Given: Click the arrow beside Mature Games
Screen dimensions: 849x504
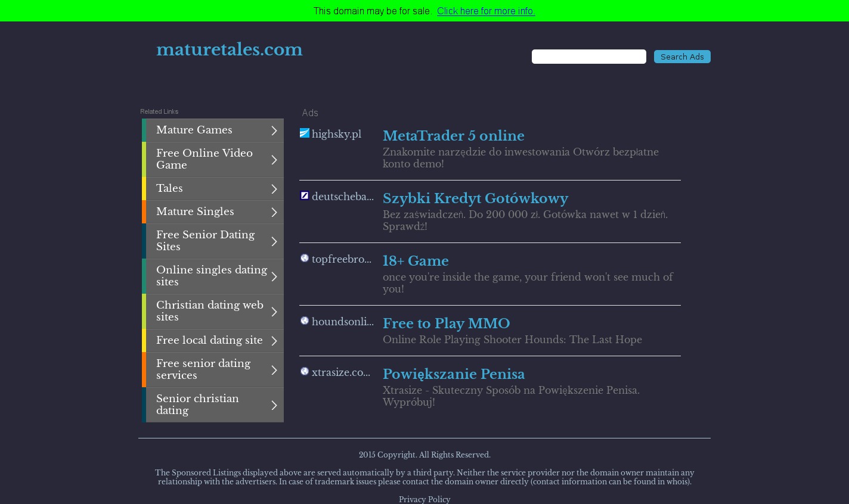Looking at the screenshot, I should pos(274,130).
